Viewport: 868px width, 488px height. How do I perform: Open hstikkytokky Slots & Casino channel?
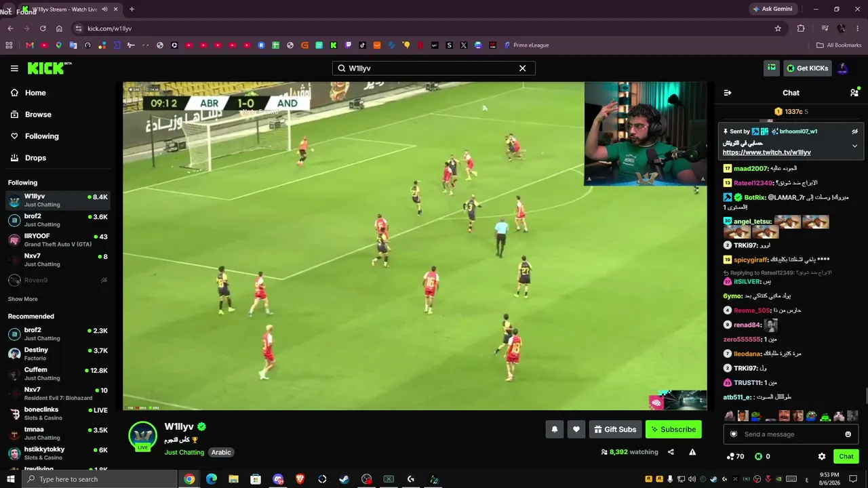click(58, 453)
